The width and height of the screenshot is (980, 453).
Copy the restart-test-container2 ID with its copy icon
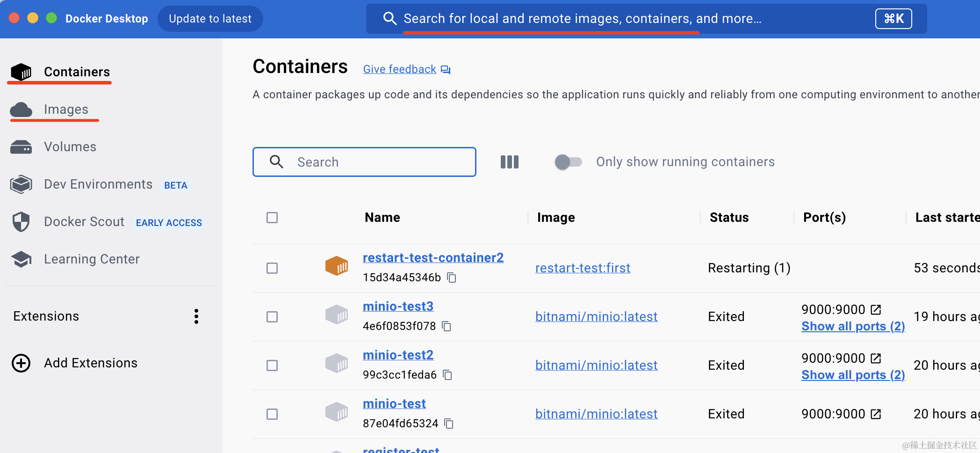pyautogui.click(x=452, y=278)
